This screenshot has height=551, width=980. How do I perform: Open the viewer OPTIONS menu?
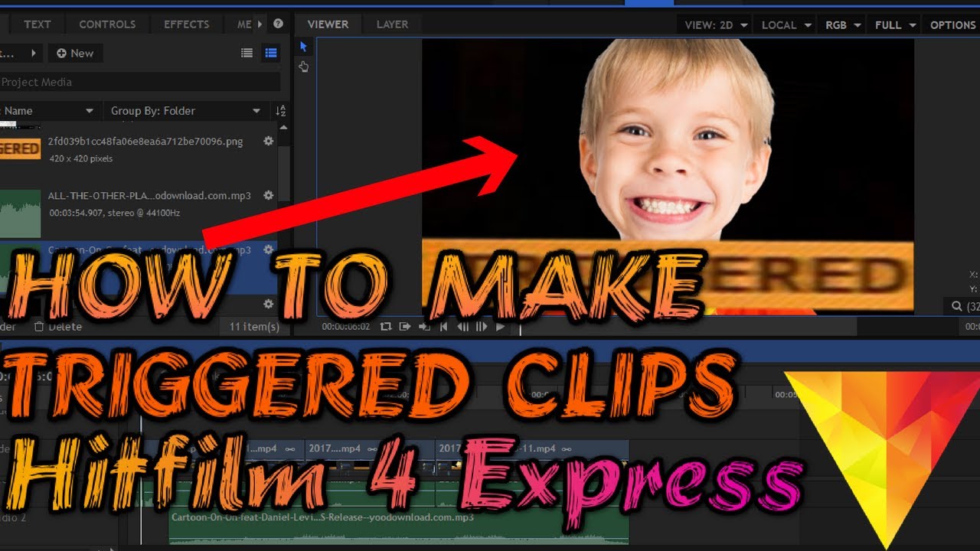(x=952, y=24)
